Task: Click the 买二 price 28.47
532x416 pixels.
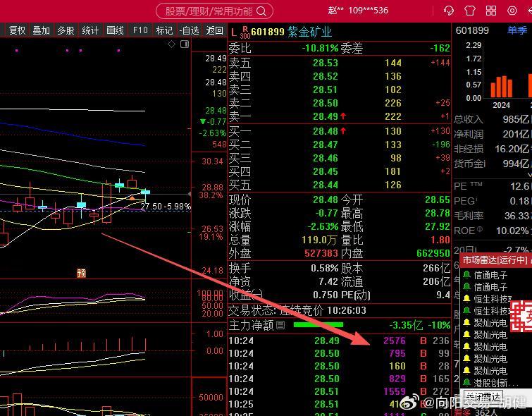Action: [326, 145]
